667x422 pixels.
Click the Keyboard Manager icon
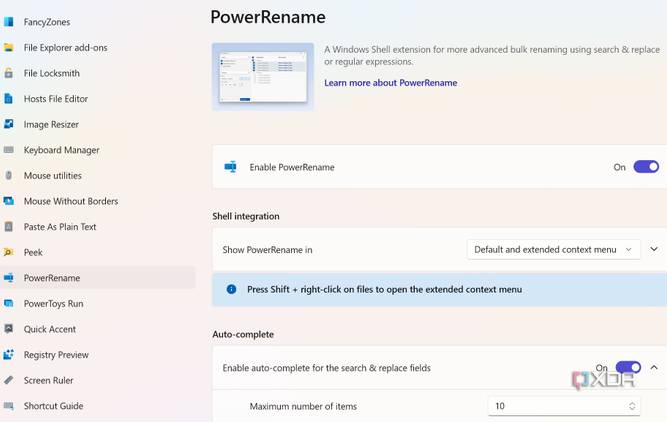9,150
